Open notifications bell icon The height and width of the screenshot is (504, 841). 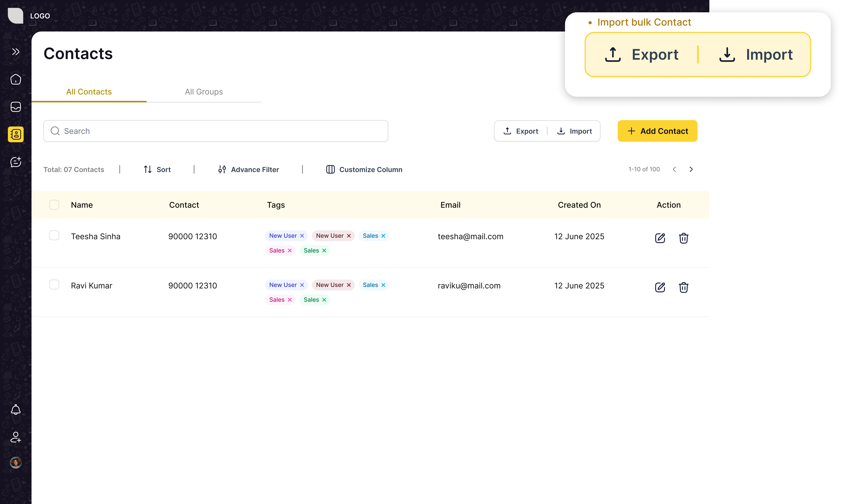click(16, 410)
